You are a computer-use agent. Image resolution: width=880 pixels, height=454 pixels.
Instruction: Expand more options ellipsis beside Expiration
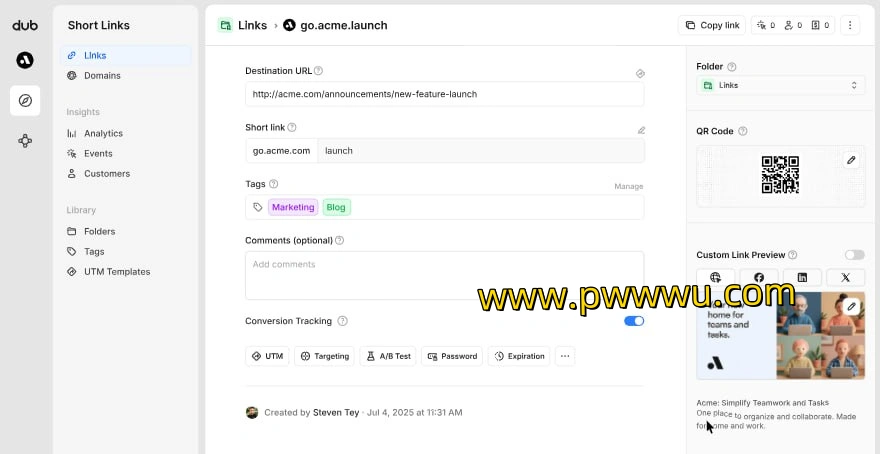(x=565, y=356)
